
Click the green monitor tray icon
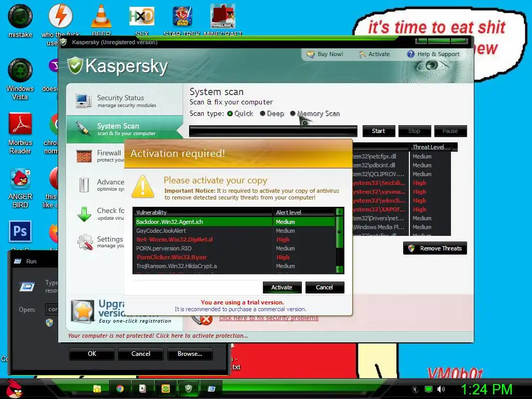[x=429, y=390]
